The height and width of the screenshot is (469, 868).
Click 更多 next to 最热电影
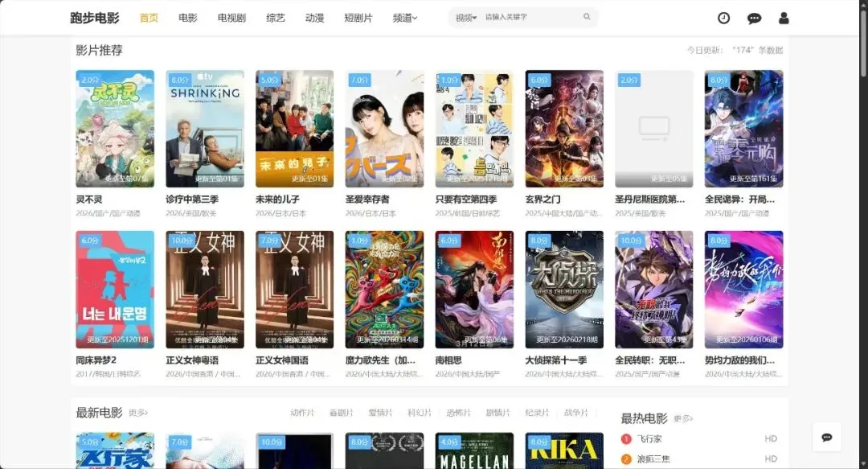pyautogui.click(x=683, y=418)
